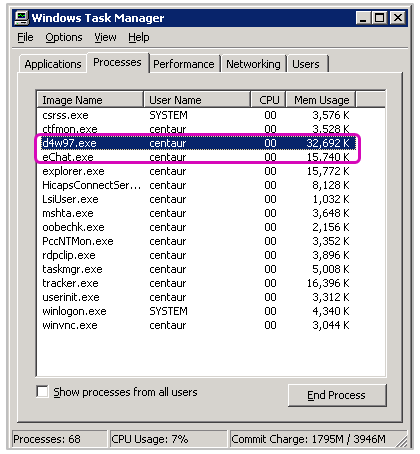Click the 16,396 K memory value
The height and width of the screenshot is (454, 420).
[x=328, y=283]
